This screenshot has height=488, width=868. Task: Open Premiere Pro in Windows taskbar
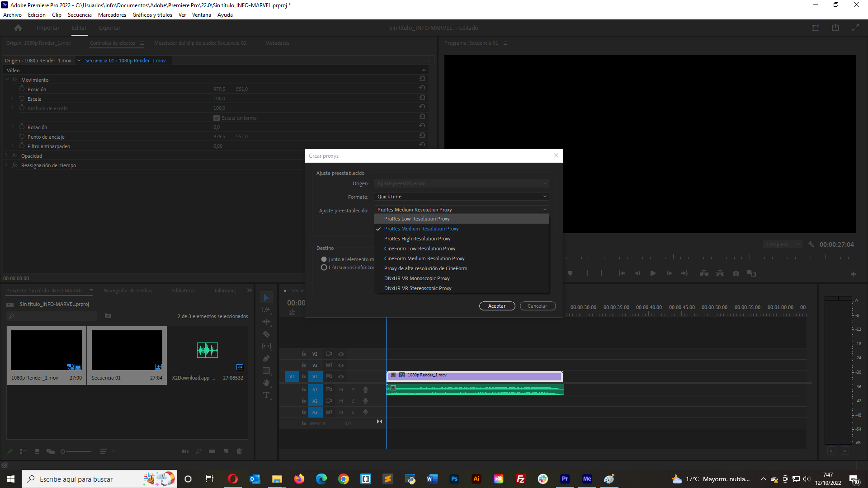coord(565,479)
